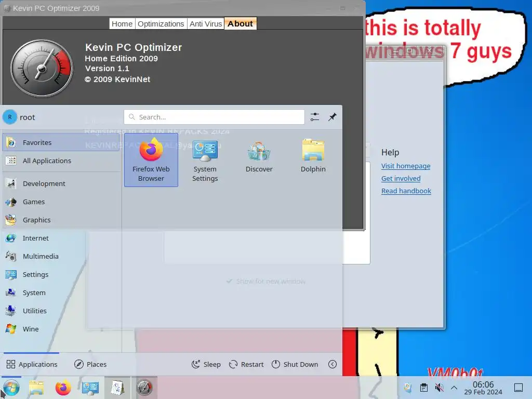Select Favorites category in launcher
Viewport: 532px width, 399px height.
coord(61,142)
